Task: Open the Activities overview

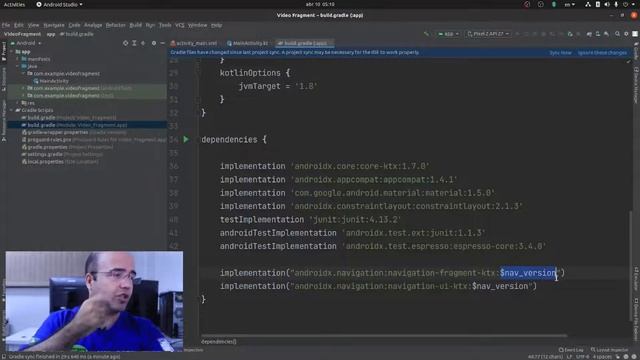Action: (14, 4)
